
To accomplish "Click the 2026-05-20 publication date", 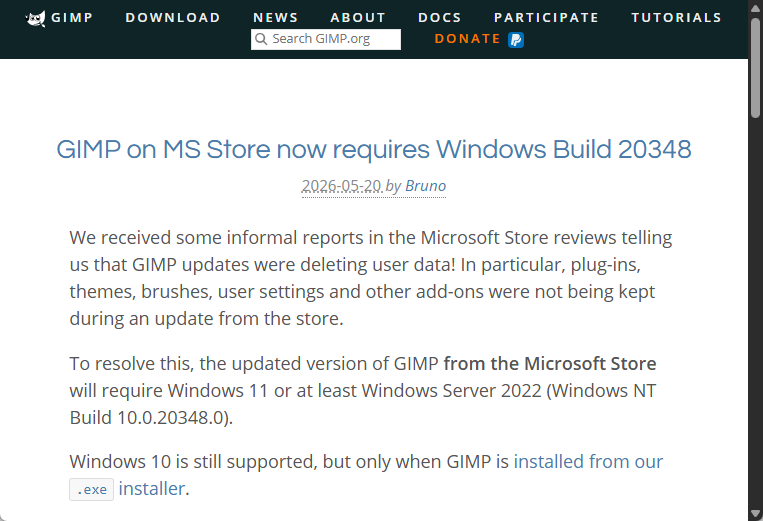I will pyautogui.click(x=342, y=186).
